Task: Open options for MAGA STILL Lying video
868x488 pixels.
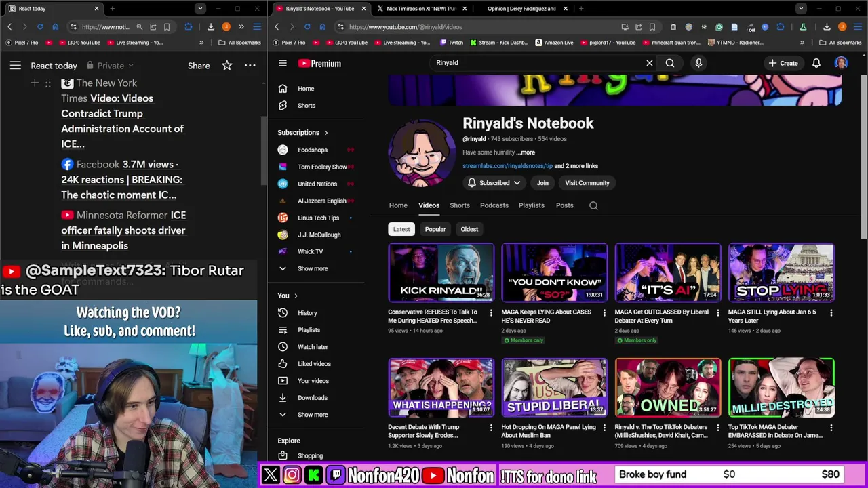Action: (x=831, y=312)
